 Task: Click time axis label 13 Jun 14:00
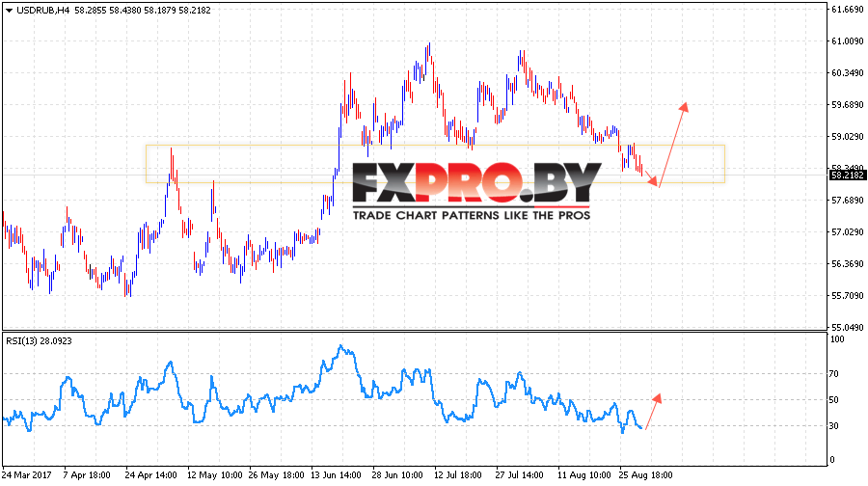[x=336, y=475]
